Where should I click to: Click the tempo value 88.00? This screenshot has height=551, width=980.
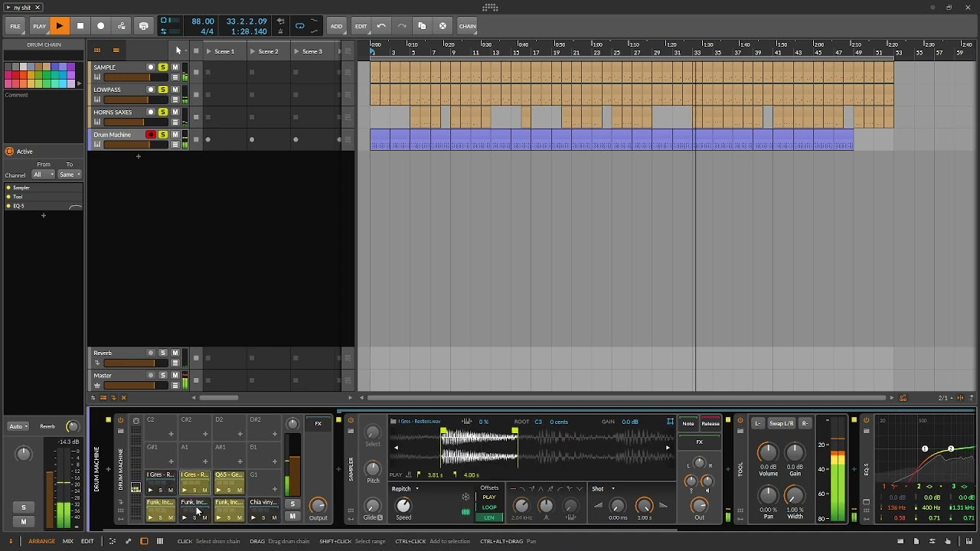(x=203, y=21)
